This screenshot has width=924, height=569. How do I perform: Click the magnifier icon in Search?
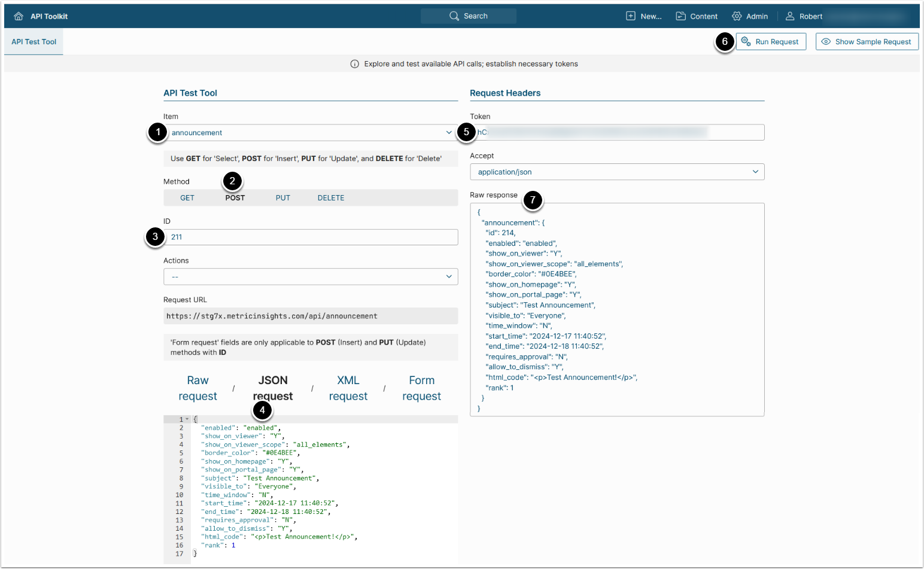coord(454,16)
